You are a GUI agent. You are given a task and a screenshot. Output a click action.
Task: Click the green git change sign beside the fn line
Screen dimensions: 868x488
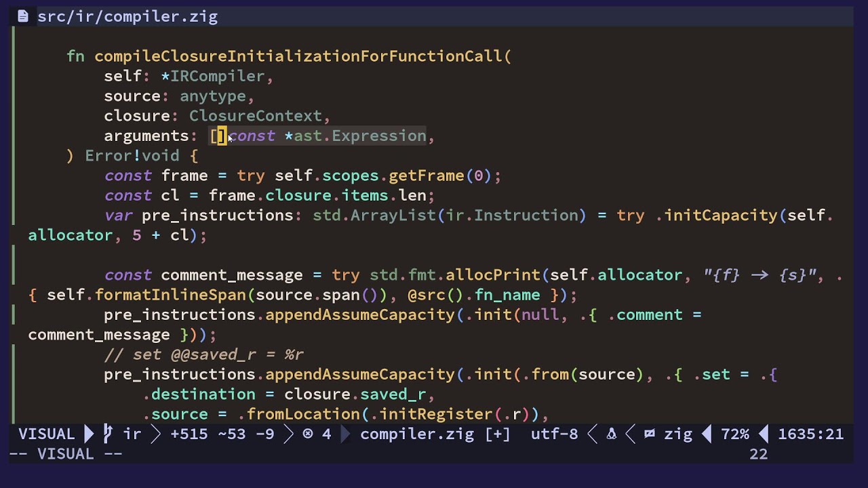[x=14, y=56]
